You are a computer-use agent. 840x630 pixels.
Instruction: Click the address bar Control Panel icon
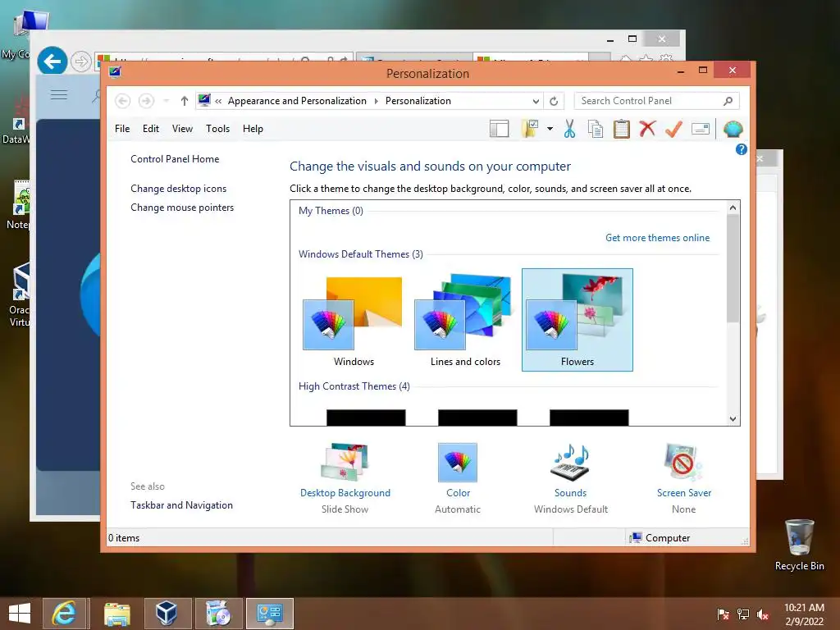point(204,100)
